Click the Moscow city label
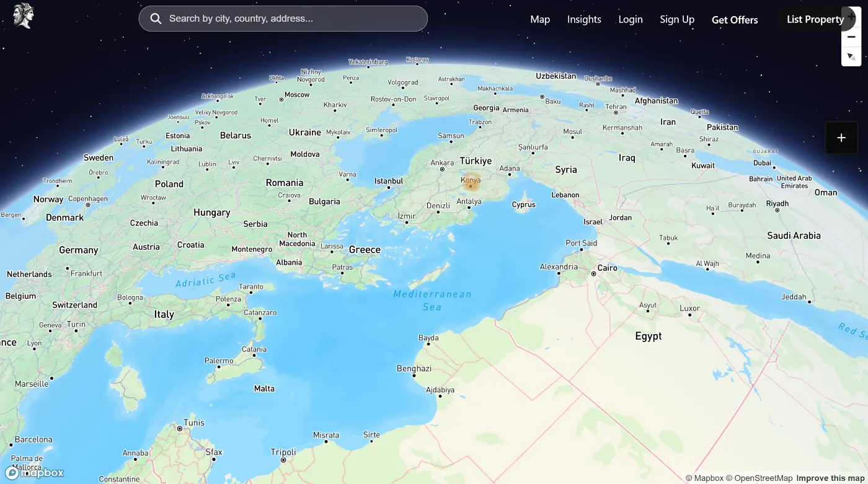 coord(297,95)
